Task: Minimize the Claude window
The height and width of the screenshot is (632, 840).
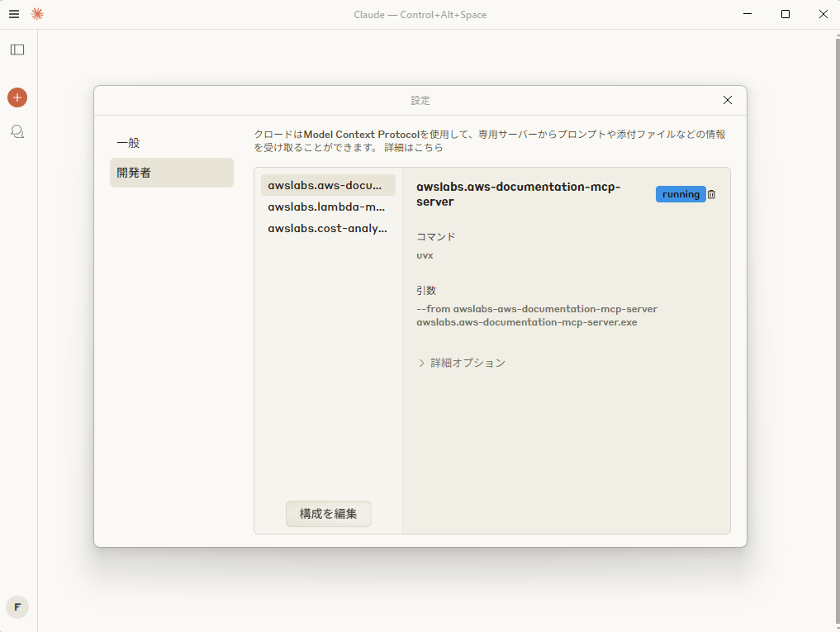Action: pyautogui.click(x=747, y=15)
